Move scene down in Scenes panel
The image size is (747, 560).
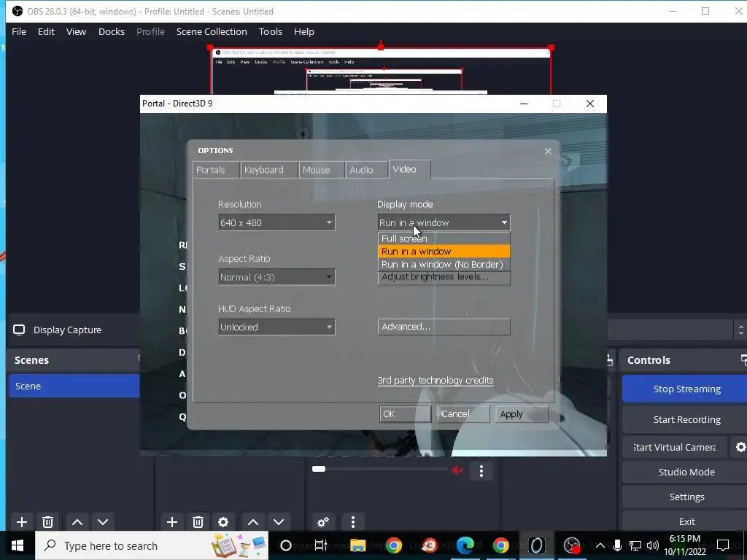pos(103,522)
